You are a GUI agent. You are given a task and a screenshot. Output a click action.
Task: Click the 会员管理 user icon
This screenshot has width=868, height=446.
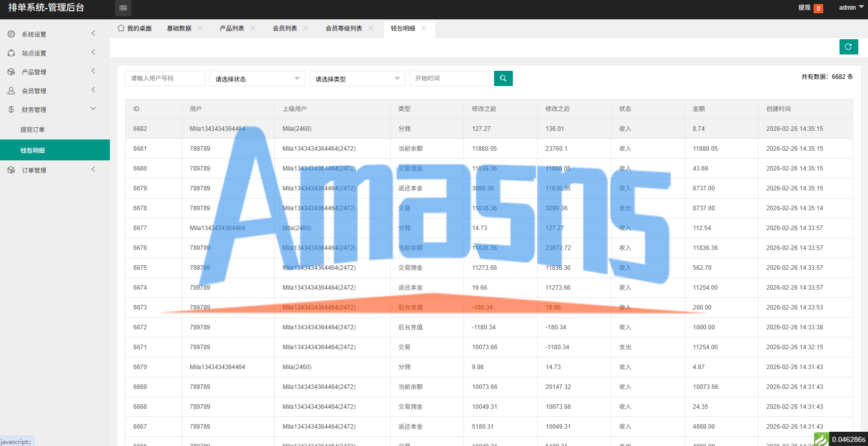11,91
